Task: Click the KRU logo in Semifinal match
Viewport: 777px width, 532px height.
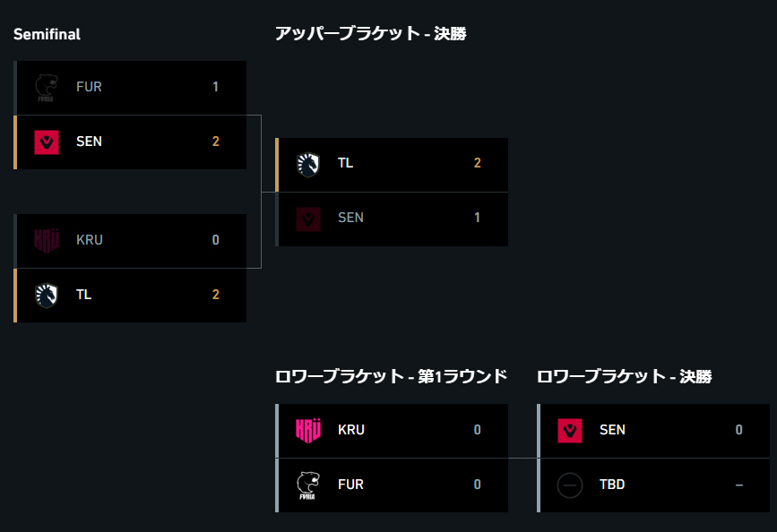Action: [47, 241]
